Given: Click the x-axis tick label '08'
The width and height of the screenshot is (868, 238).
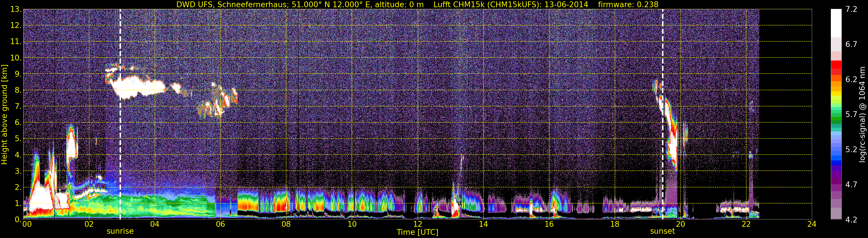Looking at the screenshot, I should point(286,224).
